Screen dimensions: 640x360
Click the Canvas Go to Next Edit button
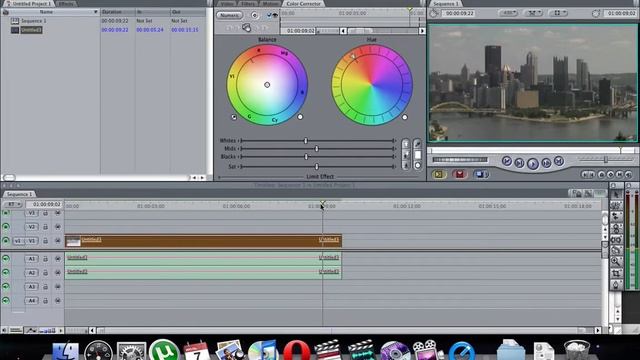(x=559, y=161)
